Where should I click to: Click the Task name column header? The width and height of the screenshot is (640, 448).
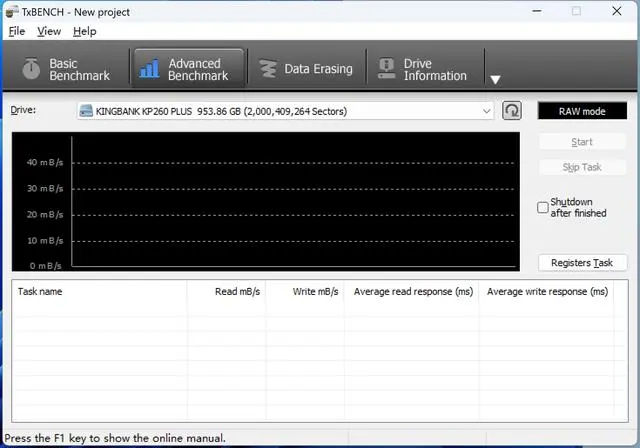[99, 292]
